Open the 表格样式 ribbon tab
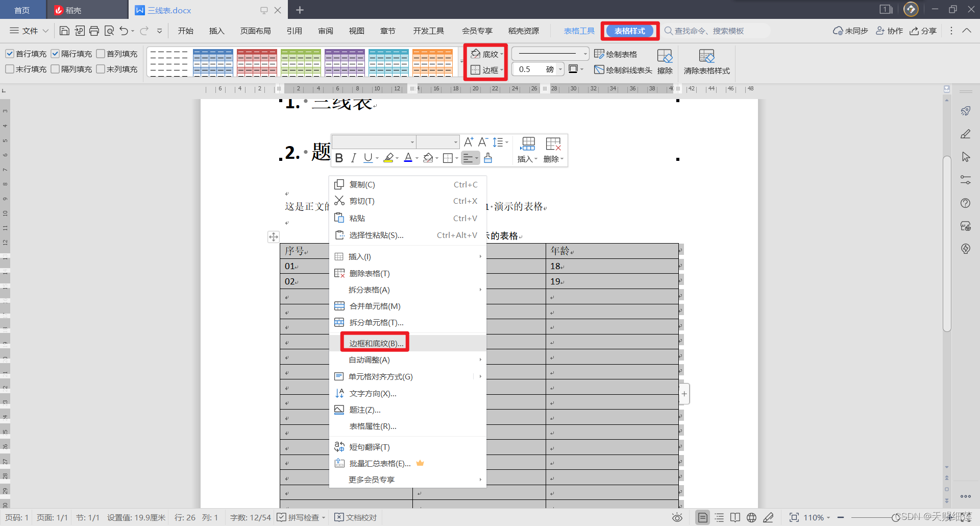This screenshot has width=980, height=526. coord(629,31)
